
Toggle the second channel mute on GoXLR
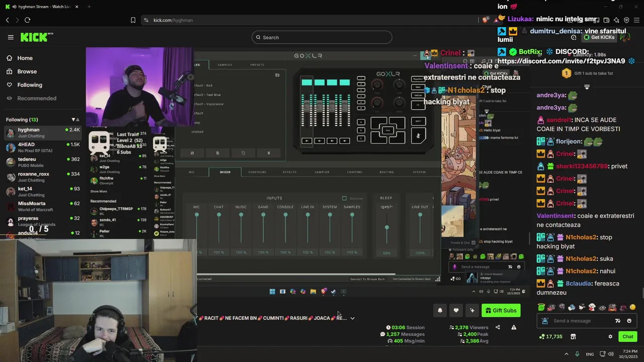(x=319, y=141)
